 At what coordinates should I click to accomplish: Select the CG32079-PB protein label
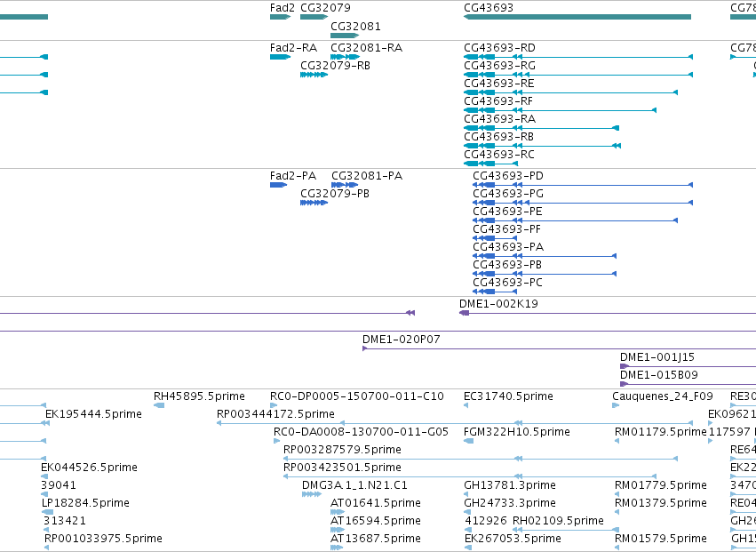(335, 194)
